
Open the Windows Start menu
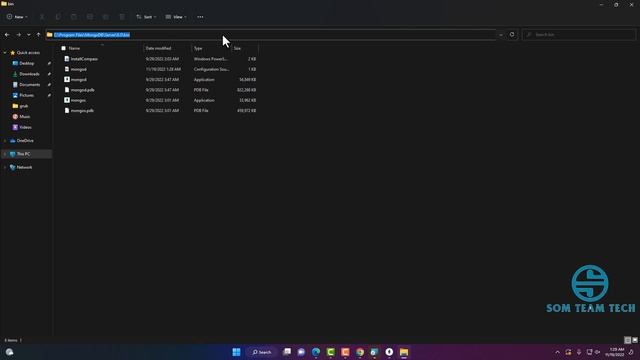[236, 352]
